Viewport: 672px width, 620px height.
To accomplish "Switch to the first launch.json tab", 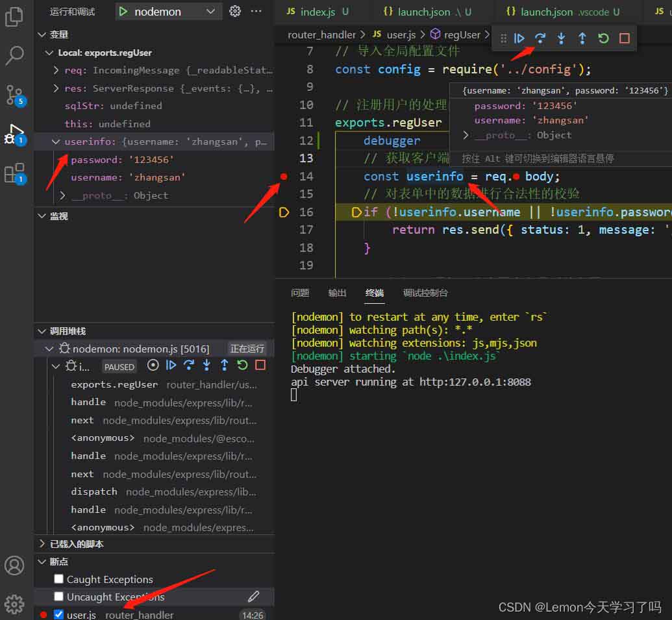I will [427, 12].
